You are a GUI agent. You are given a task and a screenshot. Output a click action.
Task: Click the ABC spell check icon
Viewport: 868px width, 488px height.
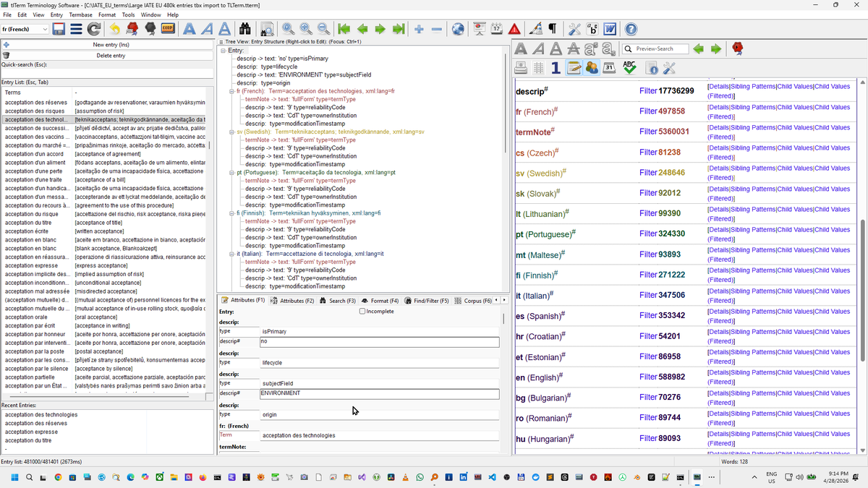[629, 67]
